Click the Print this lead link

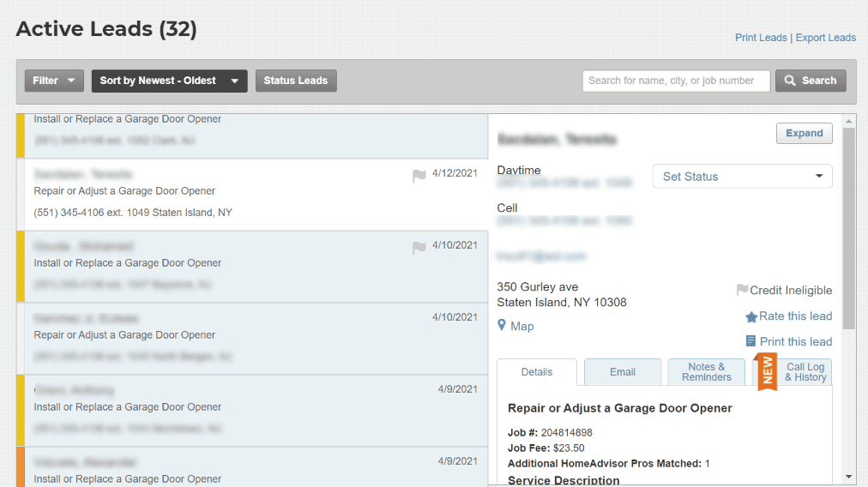(795, 341)
